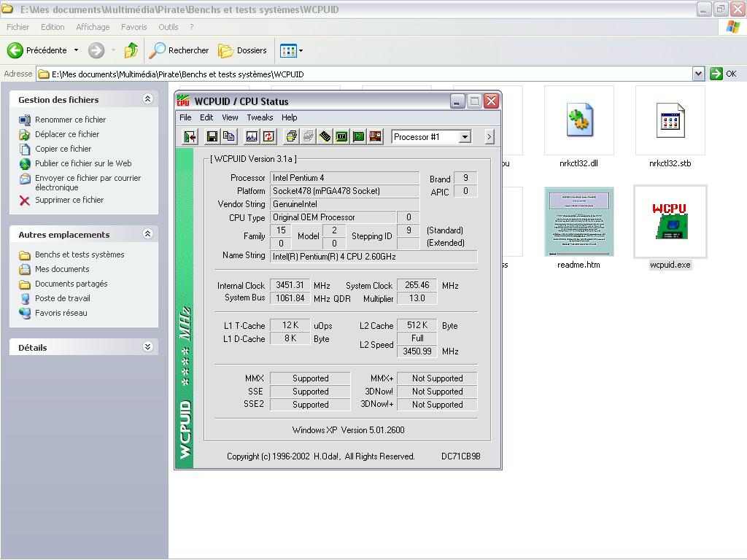Click the Vendor String GenuineIntel field
The width and height of the screenshot is (747, 560).
coord(344,204)
